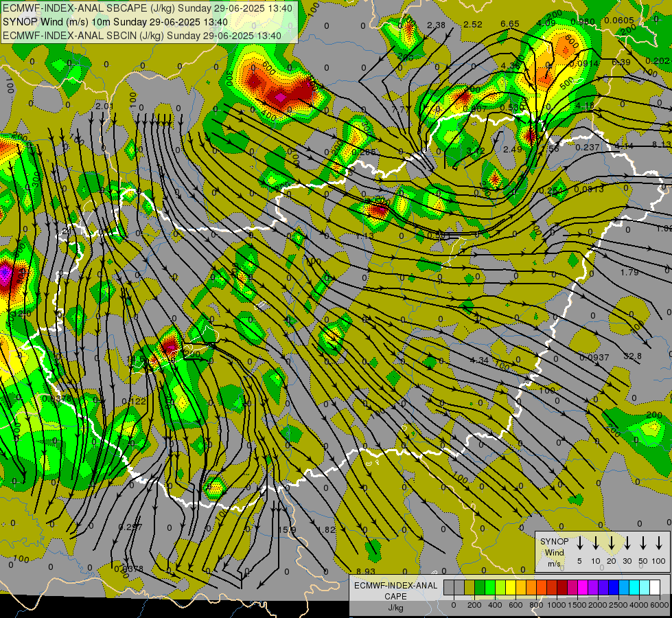The image size is (672, 618).
Task: Select the SBCAPE title line in the header
Action: (148, 8)
